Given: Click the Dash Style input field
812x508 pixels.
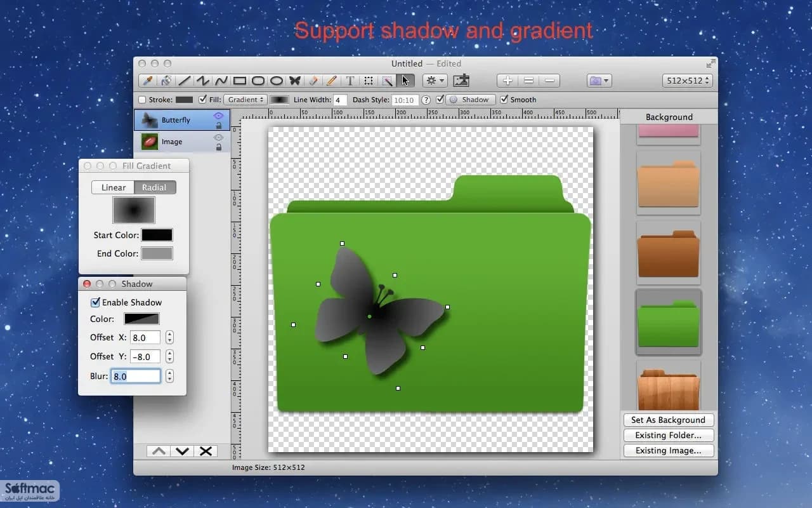Looking at the screenshot, I should point(405,100).
